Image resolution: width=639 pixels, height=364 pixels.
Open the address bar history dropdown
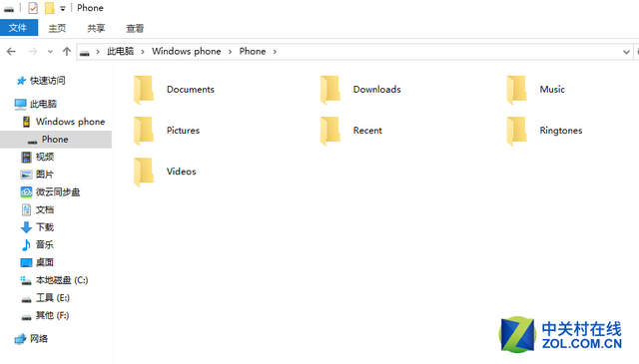tap(626, 52)
